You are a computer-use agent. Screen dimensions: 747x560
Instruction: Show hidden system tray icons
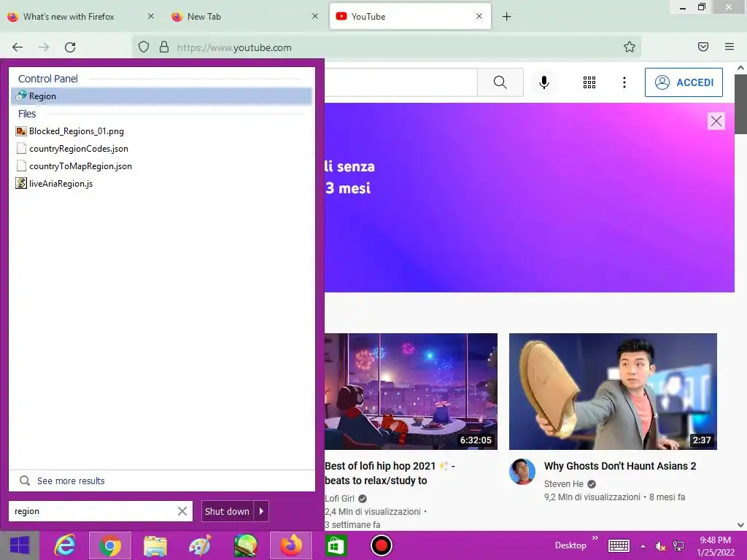point(643,546)
